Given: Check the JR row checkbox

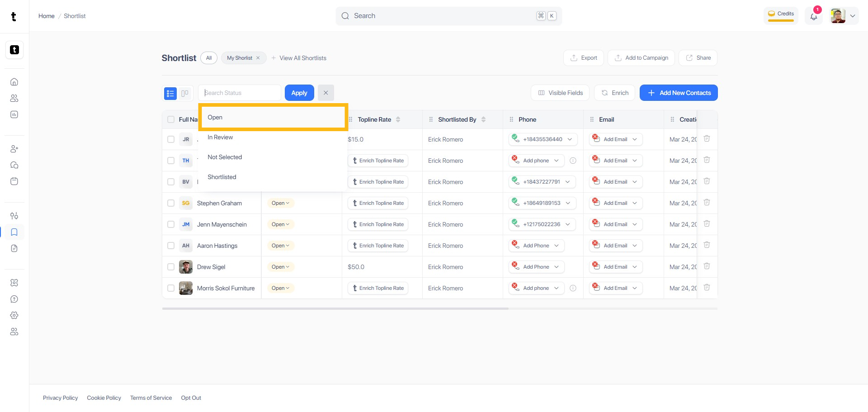Looking at the screenshot, I should (x=171, y=139).
